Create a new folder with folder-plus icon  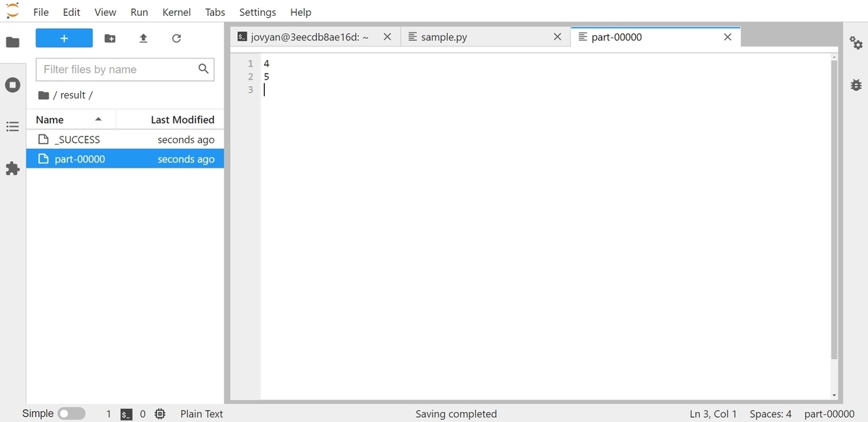pyautogui.click(x=110, y=38)
